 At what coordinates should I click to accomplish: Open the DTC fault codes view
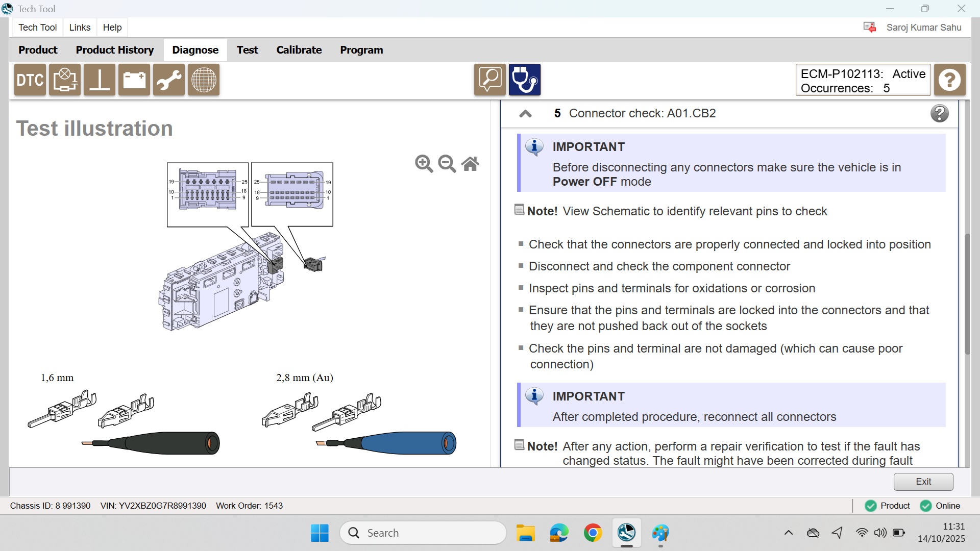pos(30,80)
